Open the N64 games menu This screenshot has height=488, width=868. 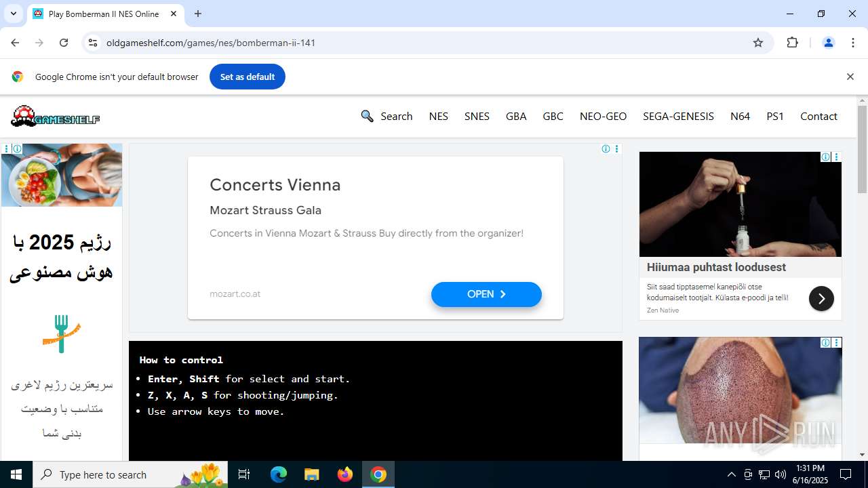point(740,116)
